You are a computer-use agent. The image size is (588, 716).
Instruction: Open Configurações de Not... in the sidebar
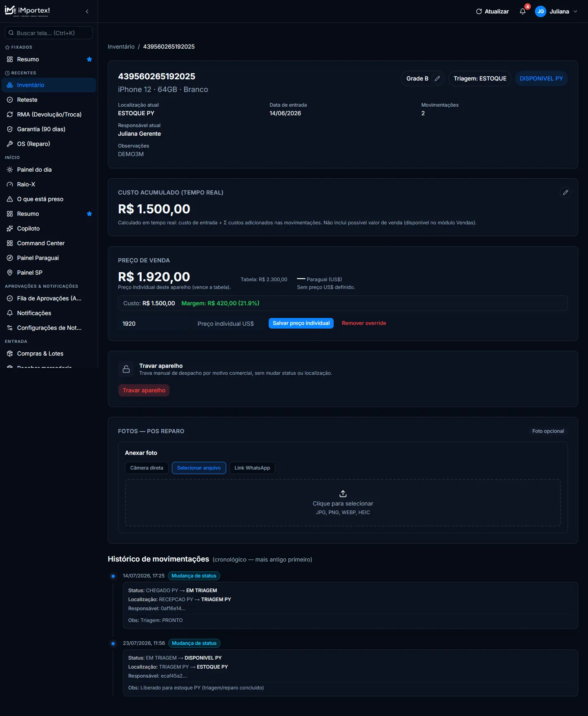coord(49,328)
